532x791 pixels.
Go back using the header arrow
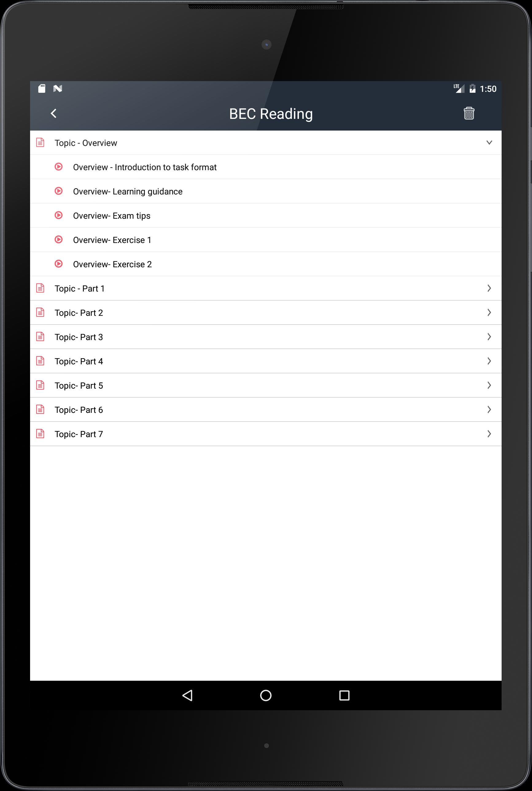click(54, 113)
